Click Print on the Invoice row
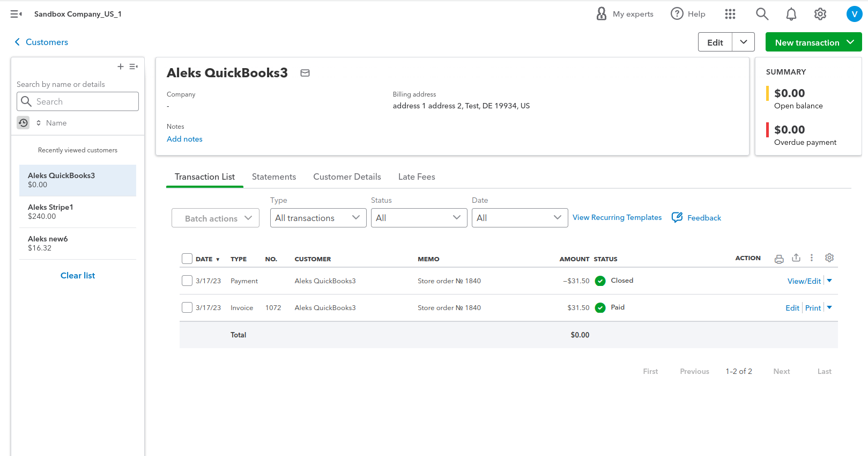Image resolution: width=868 pixels, height=456 pixels. pyautogui.click(x=813, y=308)
